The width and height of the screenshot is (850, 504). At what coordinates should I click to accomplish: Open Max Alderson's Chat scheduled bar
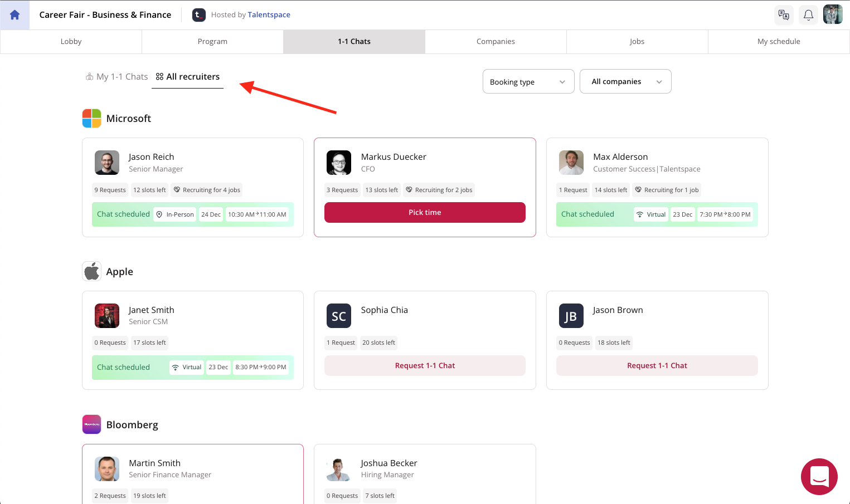[x=657, y=214]
